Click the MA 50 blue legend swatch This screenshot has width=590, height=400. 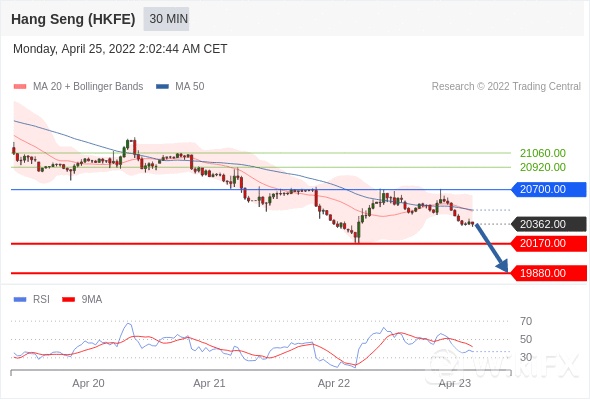pos(162,87)
